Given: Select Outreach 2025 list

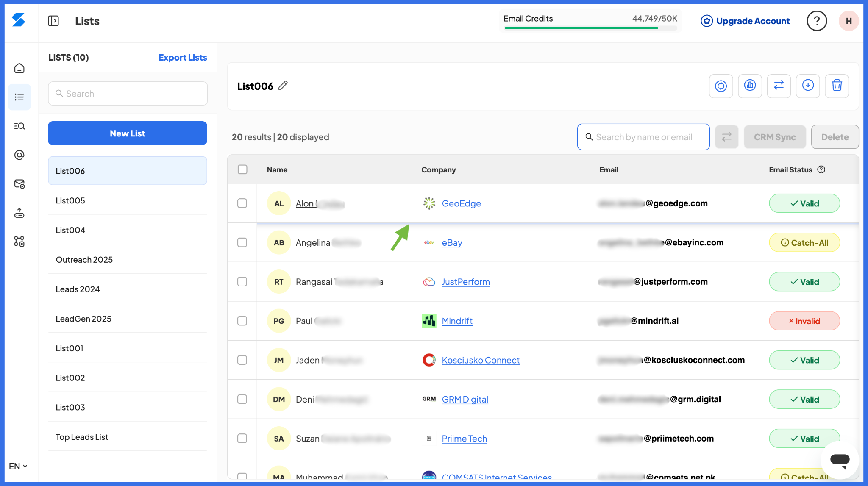Looking at the screenshot, I should coord(128,259).
